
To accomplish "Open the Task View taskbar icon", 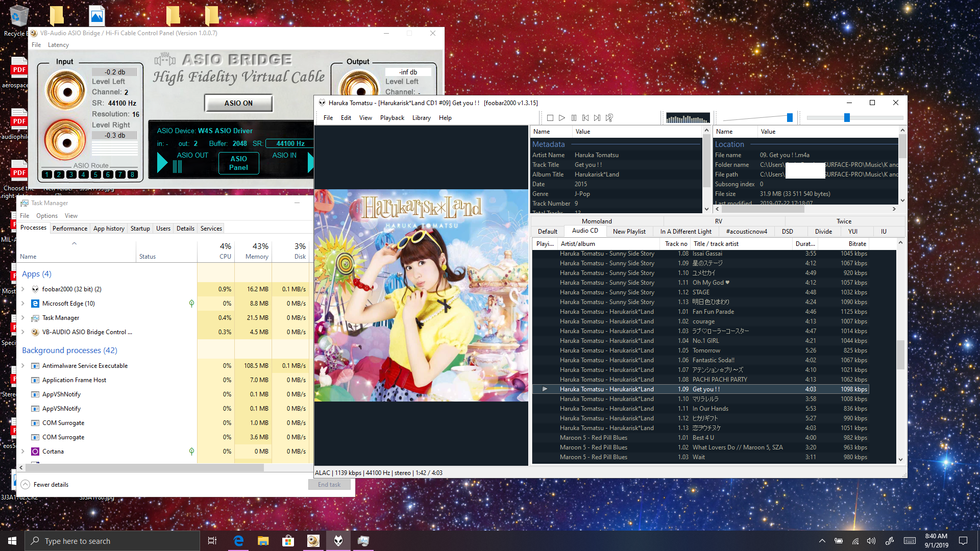I will point(212,541).
